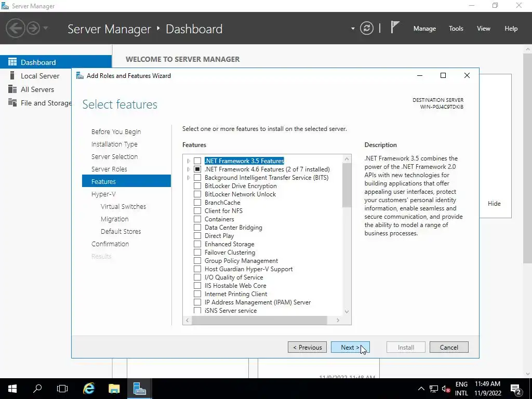Go to the Confirmation step
The width and height of the screenshot is (532, 399).
pos(110,244)
